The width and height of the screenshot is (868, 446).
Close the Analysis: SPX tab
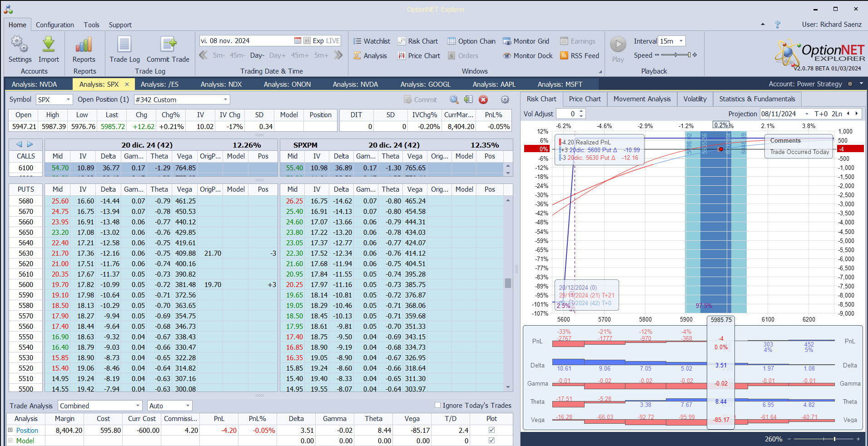[127, 84]
